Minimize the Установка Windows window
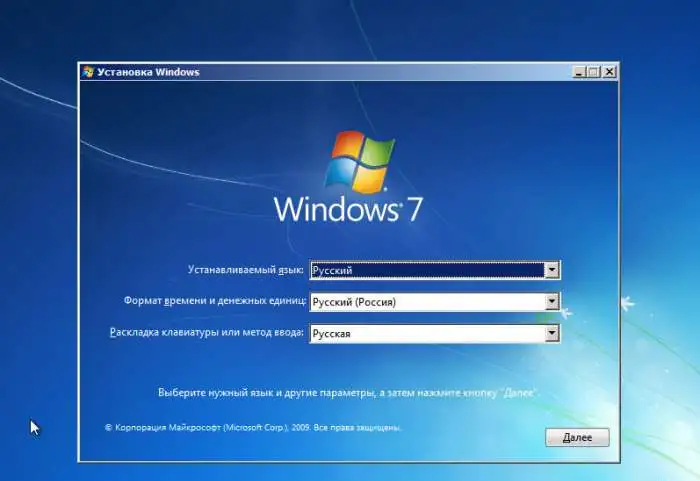The height and width of the screenshot is (481, 700). [579, 72]
